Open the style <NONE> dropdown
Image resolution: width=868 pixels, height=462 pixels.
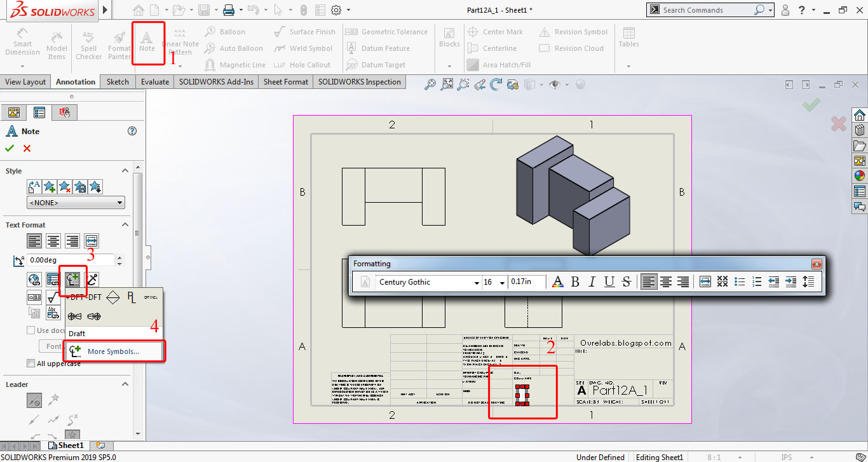tap(121, 201)
